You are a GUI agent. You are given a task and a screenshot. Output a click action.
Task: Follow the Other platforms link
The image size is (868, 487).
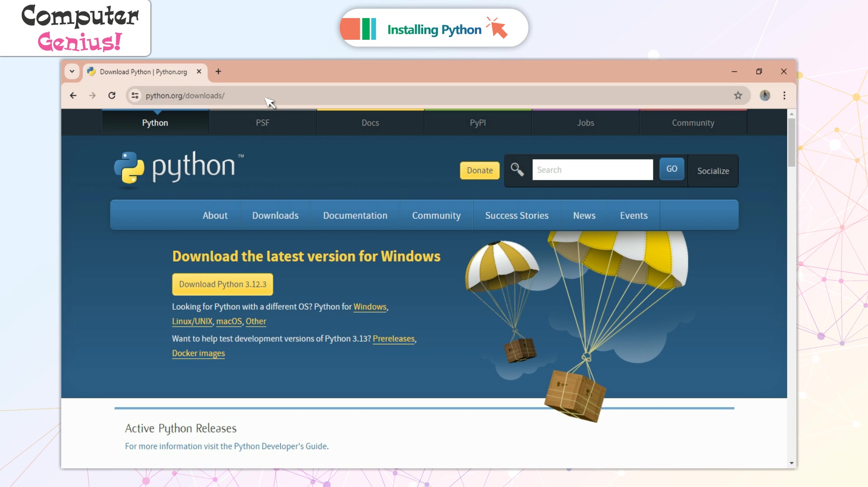[x=256, y=321]
